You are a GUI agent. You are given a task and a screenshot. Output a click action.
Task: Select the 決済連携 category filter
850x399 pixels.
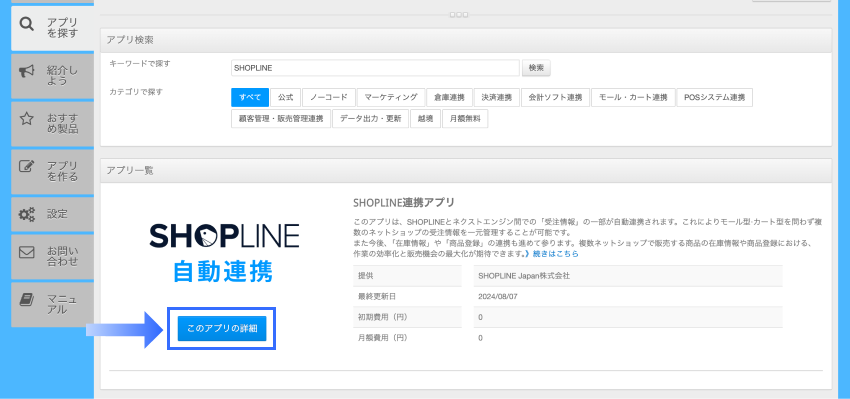point(497,98)
